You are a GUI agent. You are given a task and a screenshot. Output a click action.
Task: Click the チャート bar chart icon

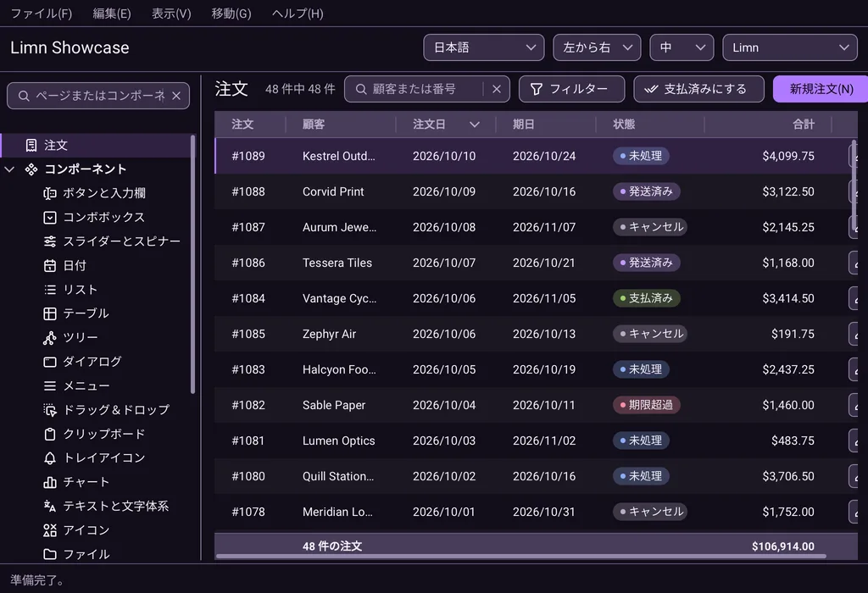tap(50, 482)
